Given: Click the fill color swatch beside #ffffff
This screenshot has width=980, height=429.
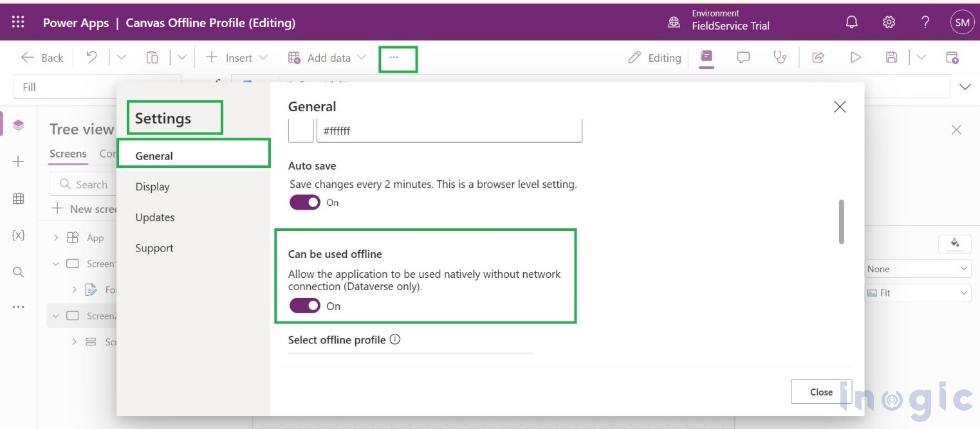Looking at the screenshot, I should 300,130.
